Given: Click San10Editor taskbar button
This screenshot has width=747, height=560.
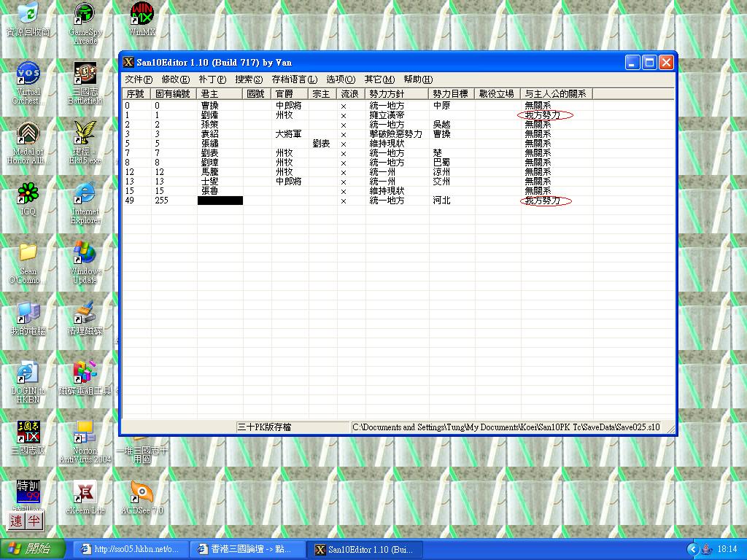Looking at the screenshot, I should pyautogui.click(x=364, y=549).
